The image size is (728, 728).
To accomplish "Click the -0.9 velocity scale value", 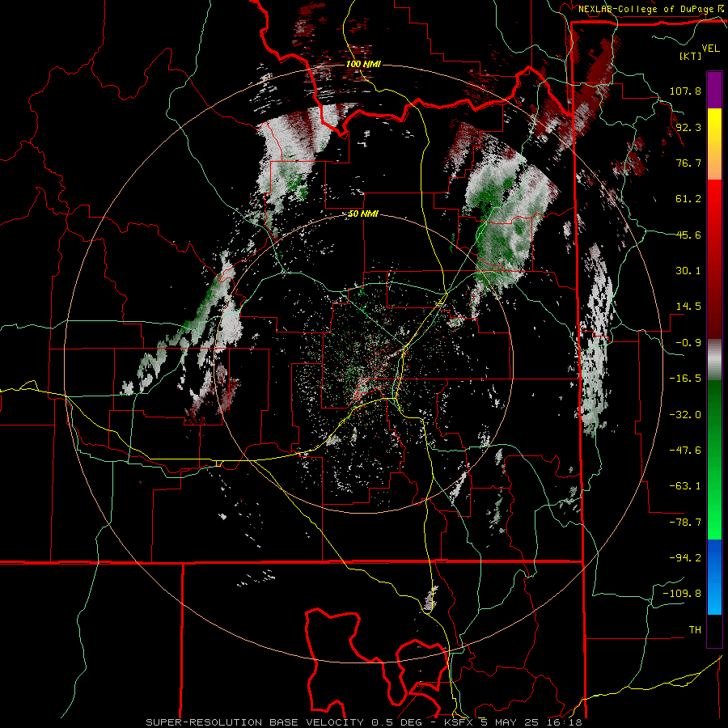I will [688, 343].
